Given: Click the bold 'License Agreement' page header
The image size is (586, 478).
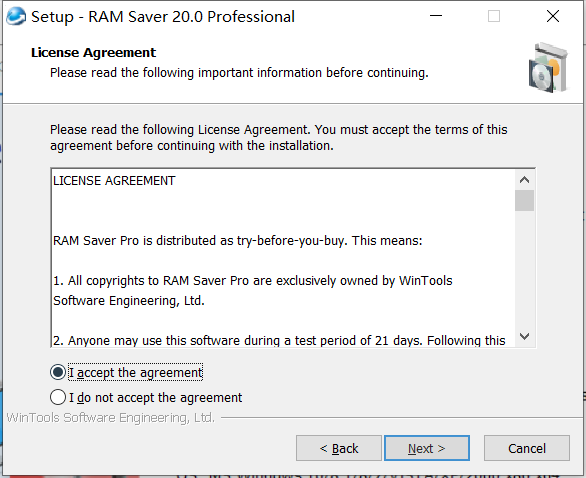Looking at the screenshot, I should click(93, 53).
